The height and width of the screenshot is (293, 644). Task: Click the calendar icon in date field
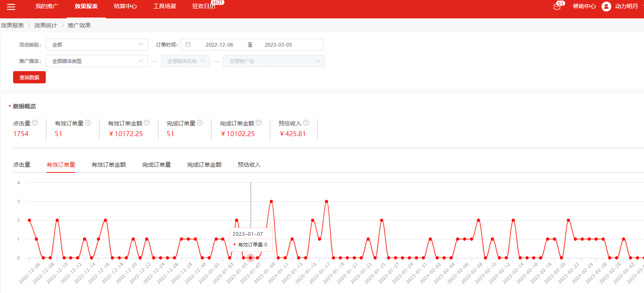click(x=188, y=45)
